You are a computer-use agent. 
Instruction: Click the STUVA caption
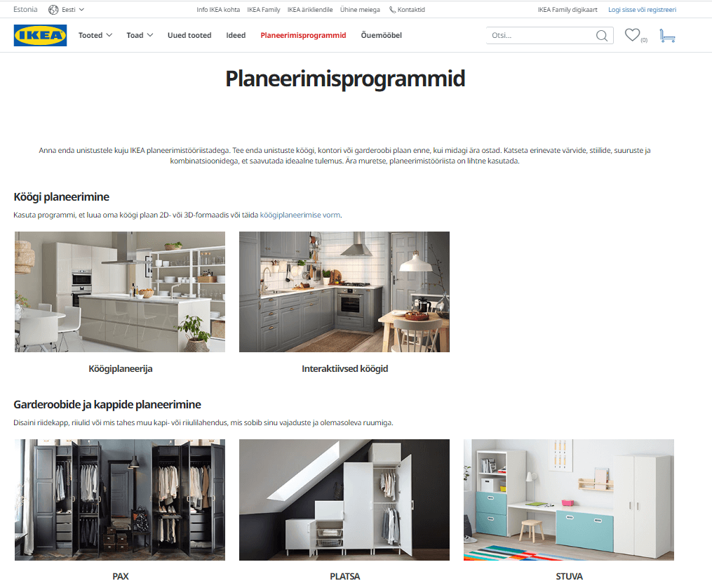point(569,576)
